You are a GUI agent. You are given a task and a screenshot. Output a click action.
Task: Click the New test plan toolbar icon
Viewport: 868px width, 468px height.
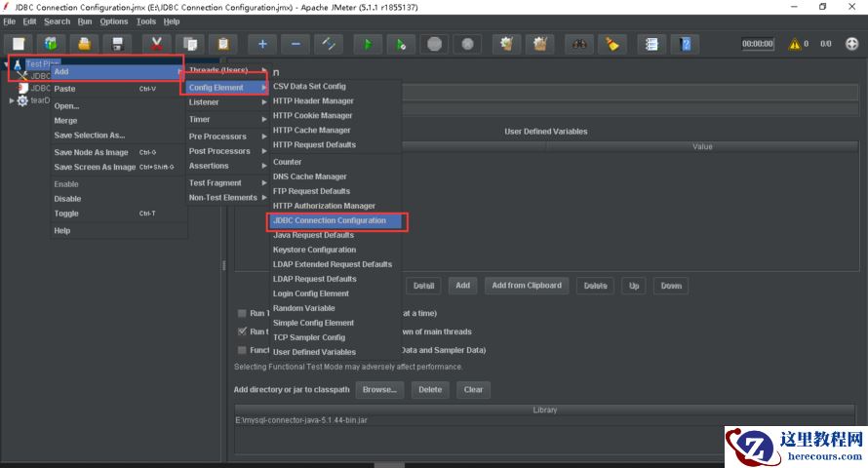(x=19, y=44)
